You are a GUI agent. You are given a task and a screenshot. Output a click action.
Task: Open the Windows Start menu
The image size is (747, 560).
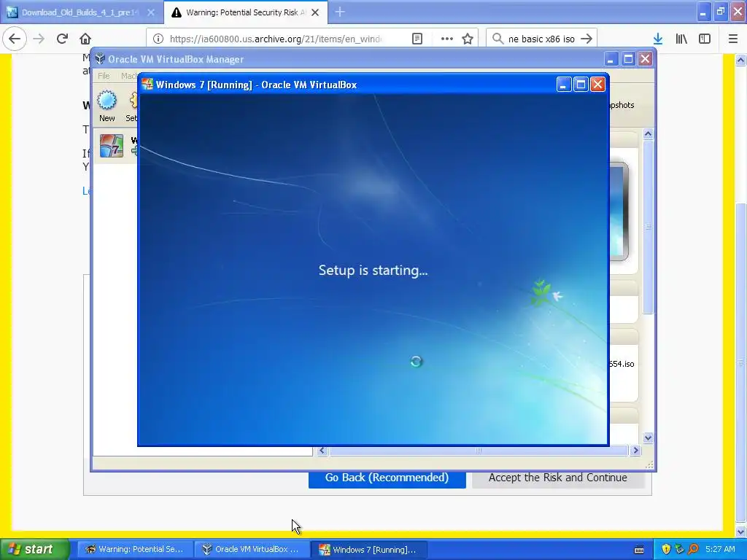(x=35, y=549)
